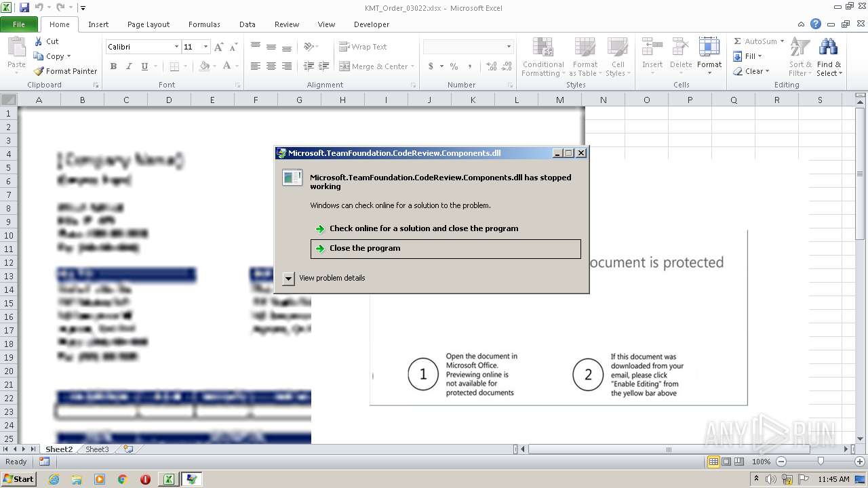Click the Paste clipboard icon

click(16, 47)
